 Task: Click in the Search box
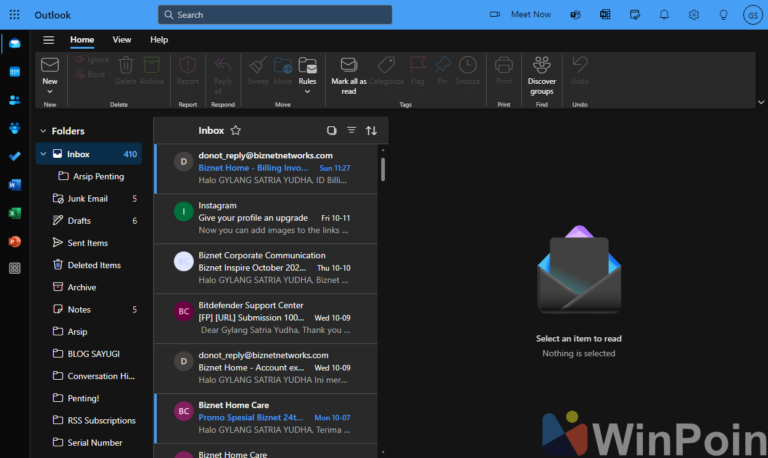[x=275, y=15]
